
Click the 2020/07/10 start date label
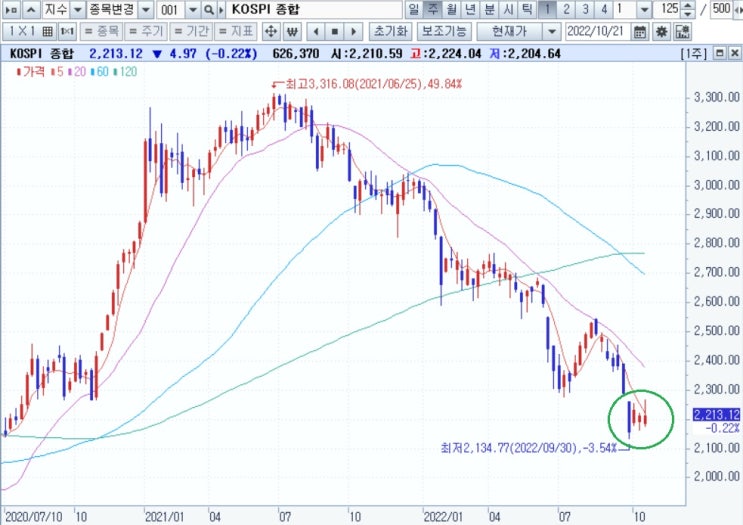coord(34,516)
